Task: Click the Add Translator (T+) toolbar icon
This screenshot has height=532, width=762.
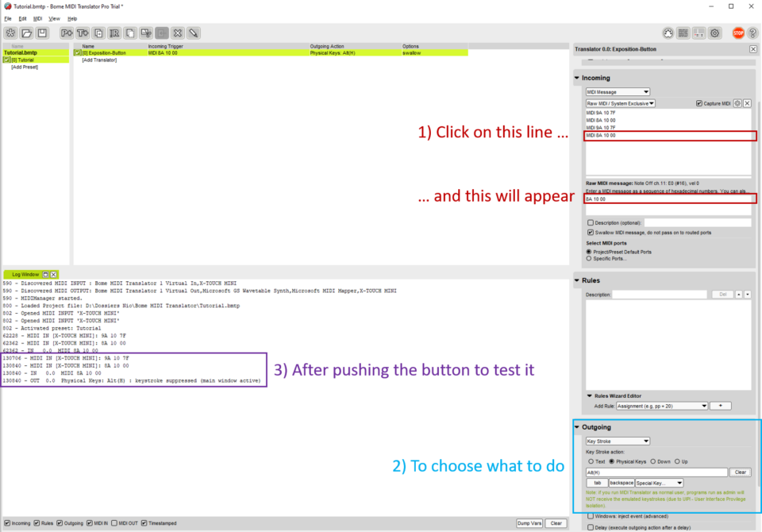Action: pyautogui.click(x=83, y=33)
